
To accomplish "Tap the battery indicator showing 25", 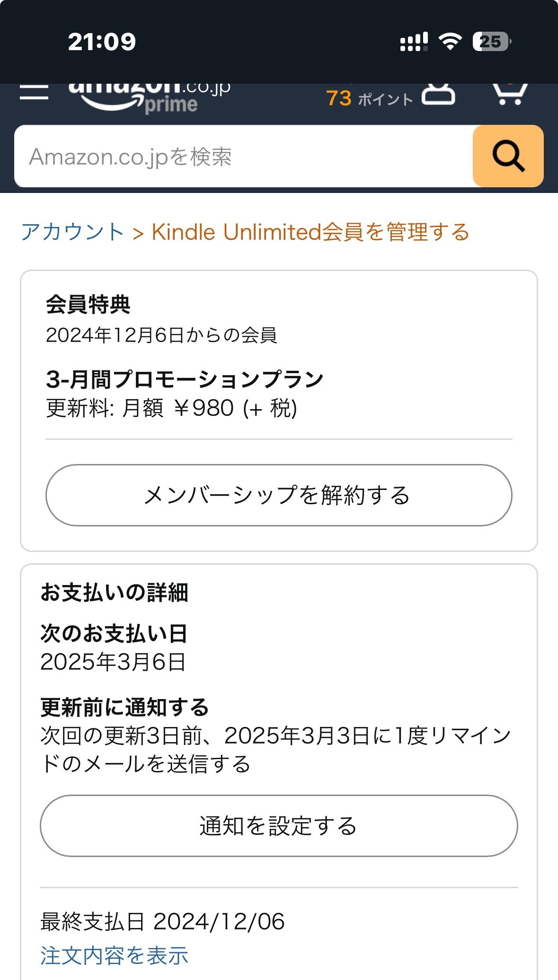I will coord(492,42).
